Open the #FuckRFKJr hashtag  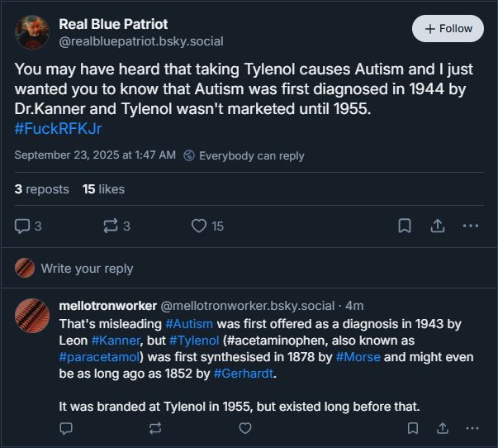pos(58,129)
